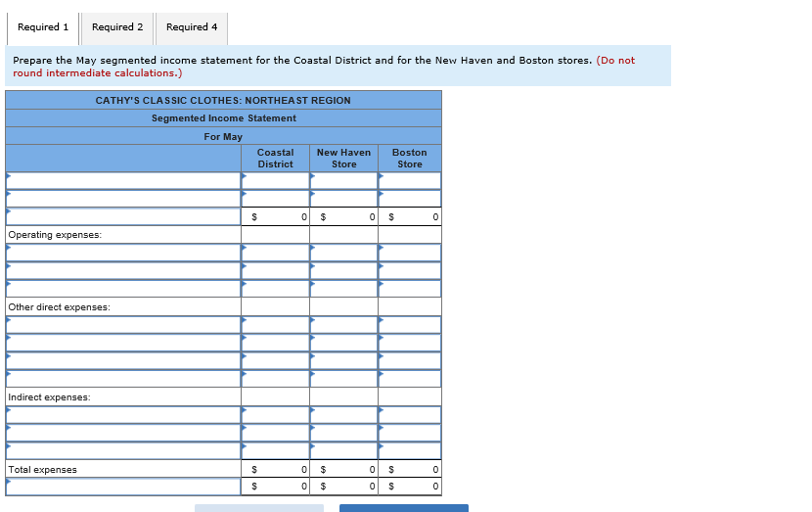
Task: Click the Segmented Income Statement heading
Action: pos(224,118)
